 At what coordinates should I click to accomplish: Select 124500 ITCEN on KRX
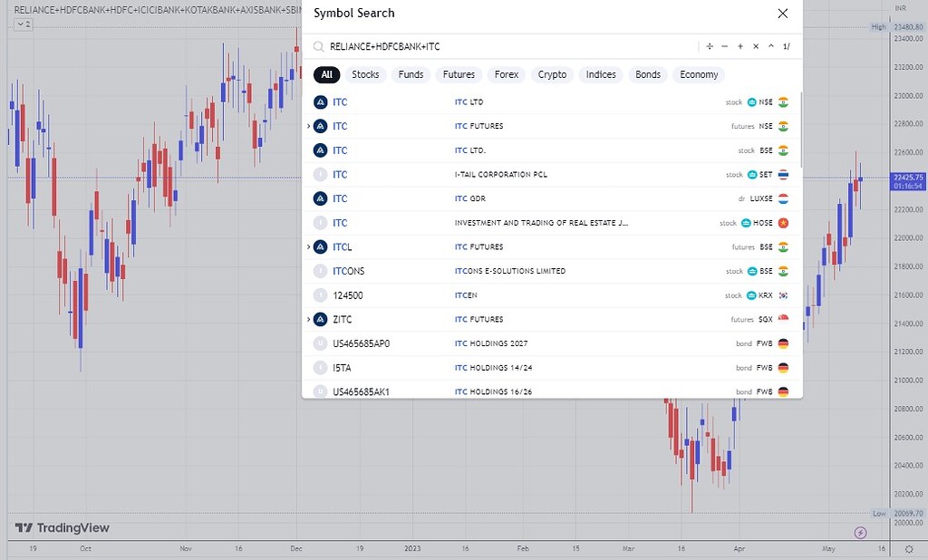pos(551,295)
